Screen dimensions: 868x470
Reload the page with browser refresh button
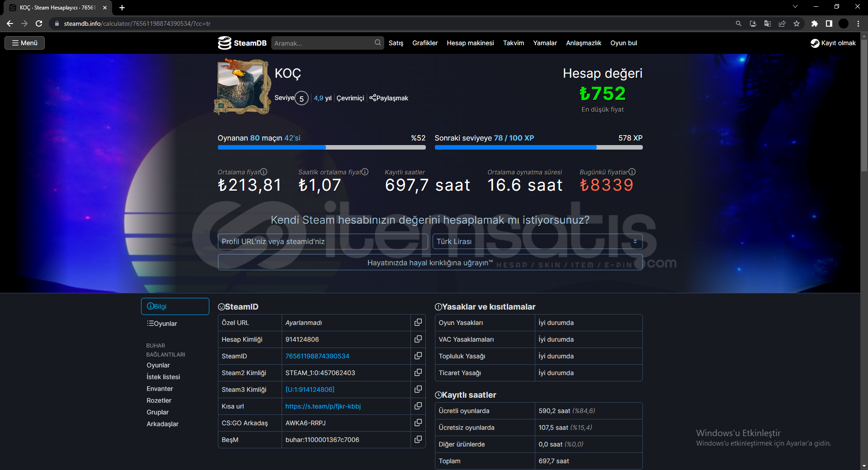(x=39, y=23)
